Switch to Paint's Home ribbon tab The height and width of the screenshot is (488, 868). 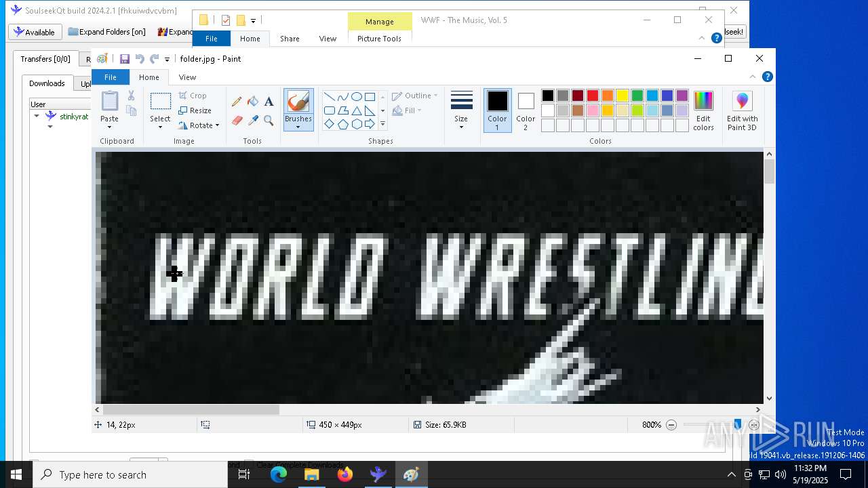pyautogui.click(x=149, y=77)
